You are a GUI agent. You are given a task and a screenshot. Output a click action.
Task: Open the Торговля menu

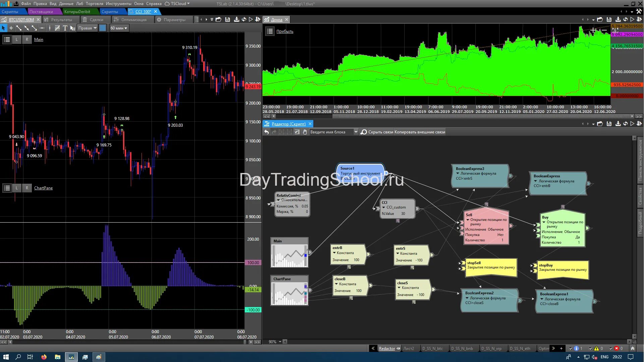pos(94,4)
